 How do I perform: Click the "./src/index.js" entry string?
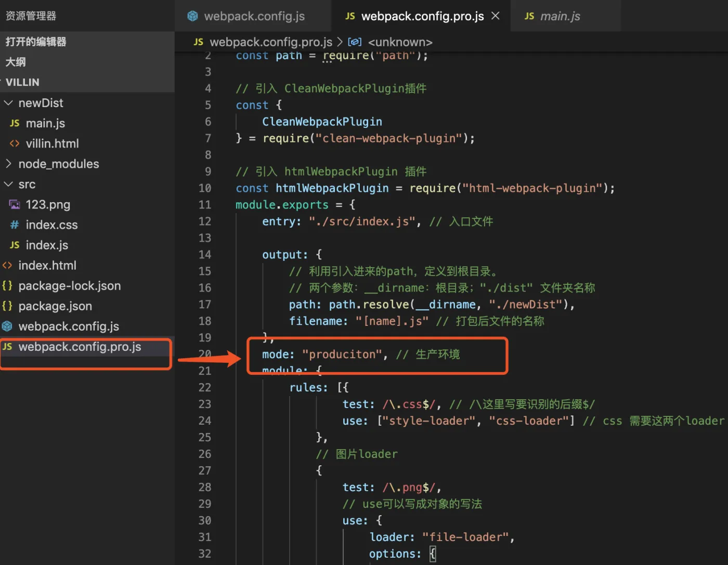(362, 221)
